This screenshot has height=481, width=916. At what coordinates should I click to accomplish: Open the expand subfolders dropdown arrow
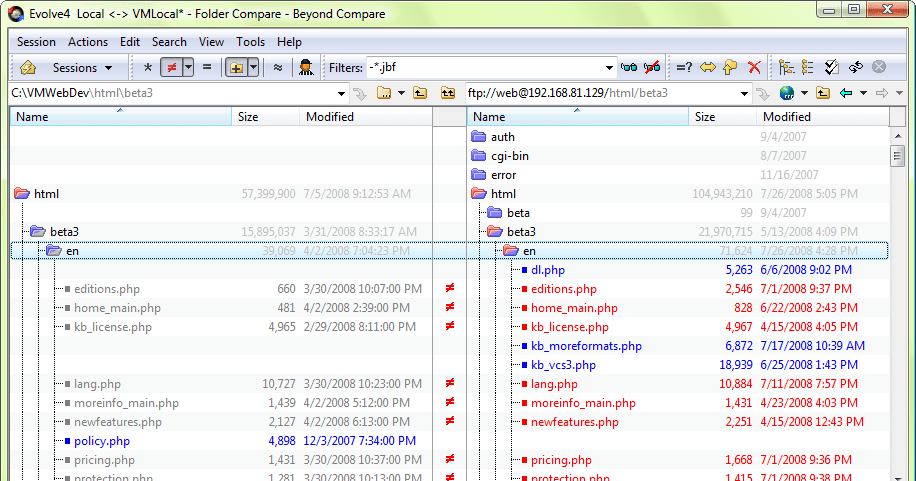[x=253, y=68]
